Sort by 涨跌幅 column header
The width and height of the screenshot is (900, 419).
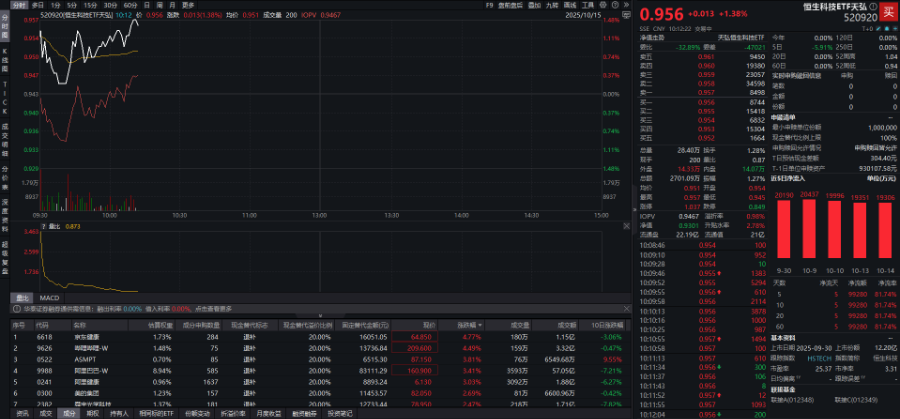(x=468, y=325)
